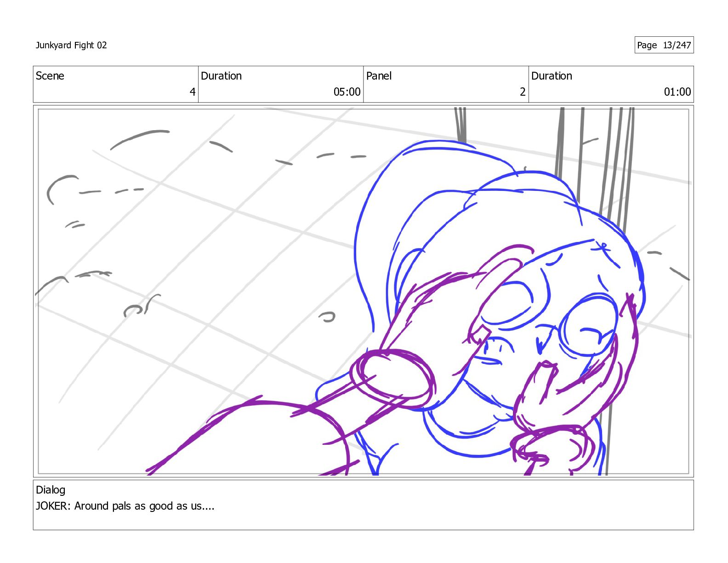Click the 'Page 13/247' page indicator
The height and width of the screenshot is (563, 728).
(x=664, y=45)
